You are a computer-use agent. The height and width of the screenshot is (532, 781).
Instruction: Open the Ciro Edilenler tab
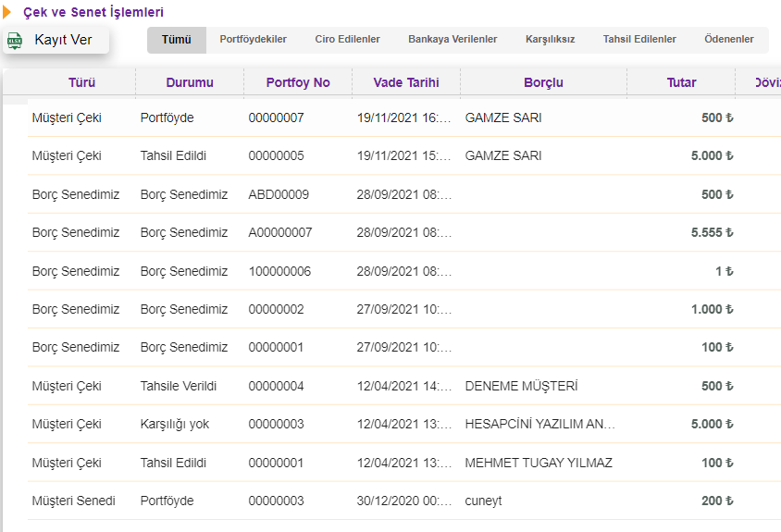tap(347, 40)
